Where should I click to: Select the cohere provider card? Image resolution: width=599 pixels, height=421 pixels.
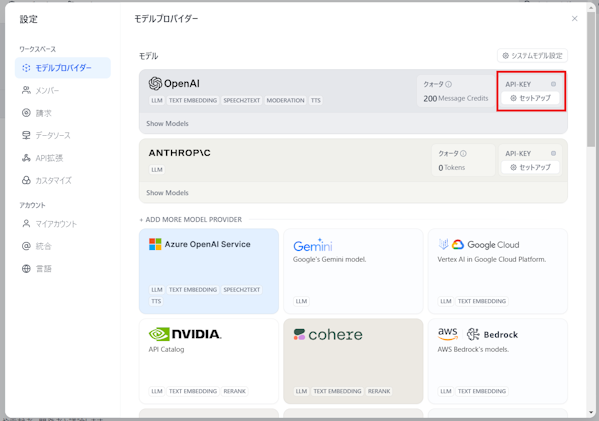(353, 361)
